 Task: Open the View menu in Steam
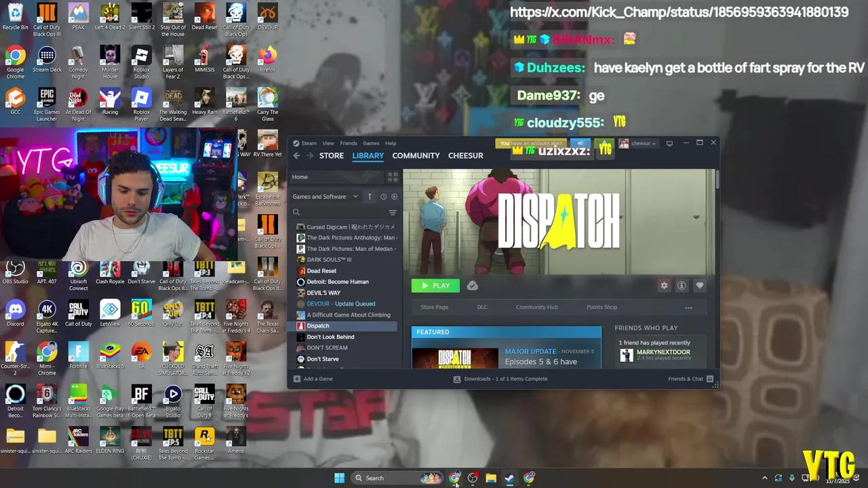(x=328, y=143)
